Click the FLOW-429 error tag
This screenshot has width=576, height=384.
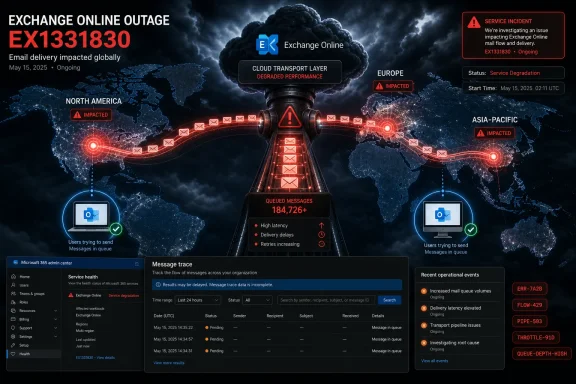529,305
